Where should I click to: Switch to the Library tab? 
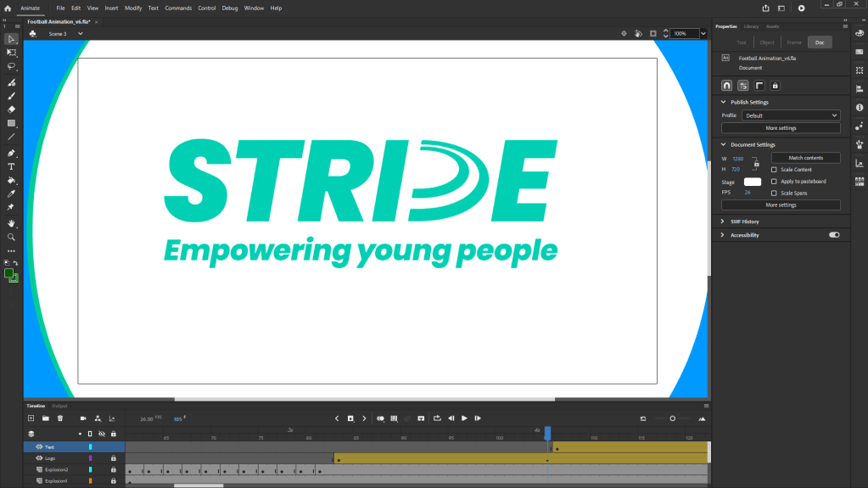pyautogui.click(x=751, y=26)
